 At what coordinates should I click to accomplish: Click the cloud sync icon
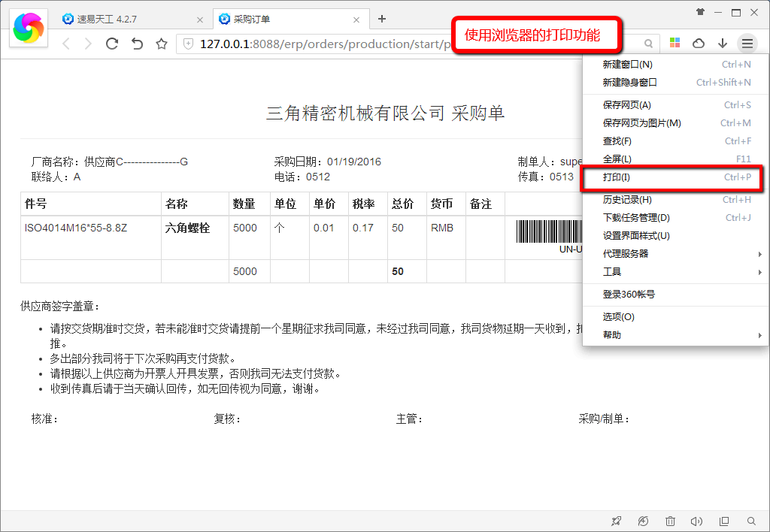pos(699,44)
